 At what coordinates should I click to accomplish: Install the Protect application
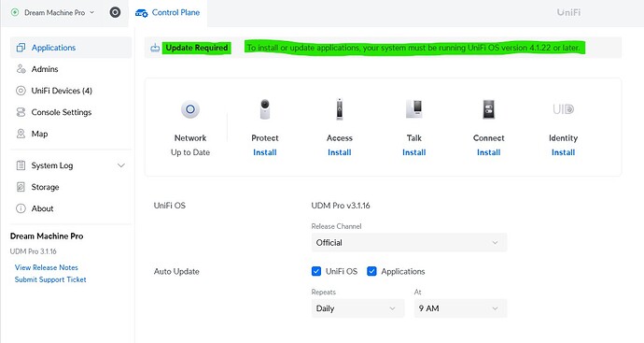pyautogui.click(x=265, y=152)
